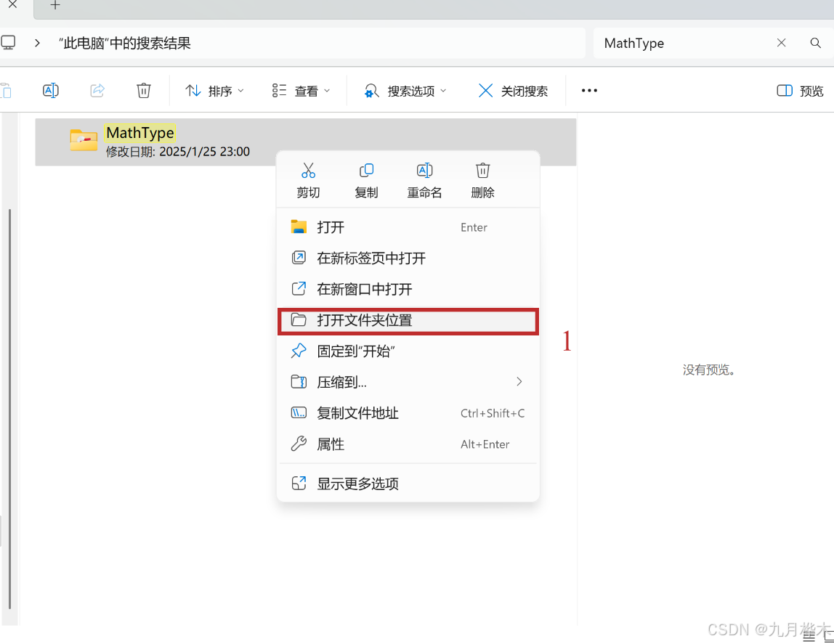This screenshot has height=644, width=834.
Task: Open the 排序 (Sort) dropdown
Action: pos(214,91)
